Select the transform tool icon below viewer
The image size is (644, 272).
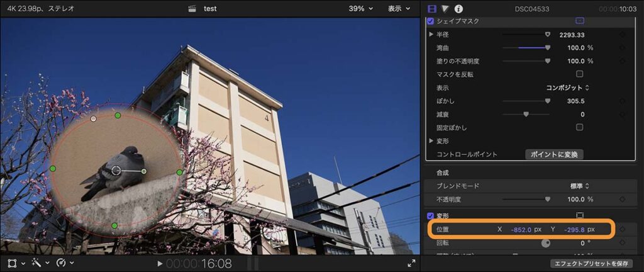coord(12,263)
